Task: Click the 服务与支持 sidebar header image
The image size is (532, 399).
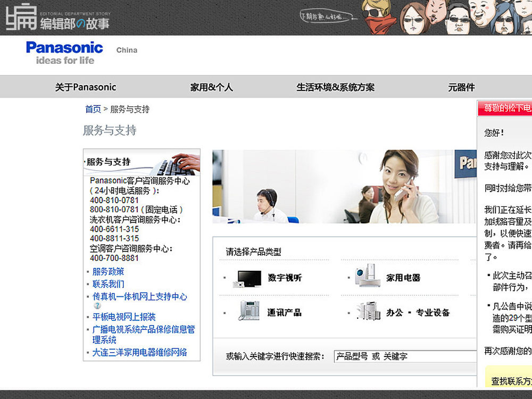Action: (142, 162)
